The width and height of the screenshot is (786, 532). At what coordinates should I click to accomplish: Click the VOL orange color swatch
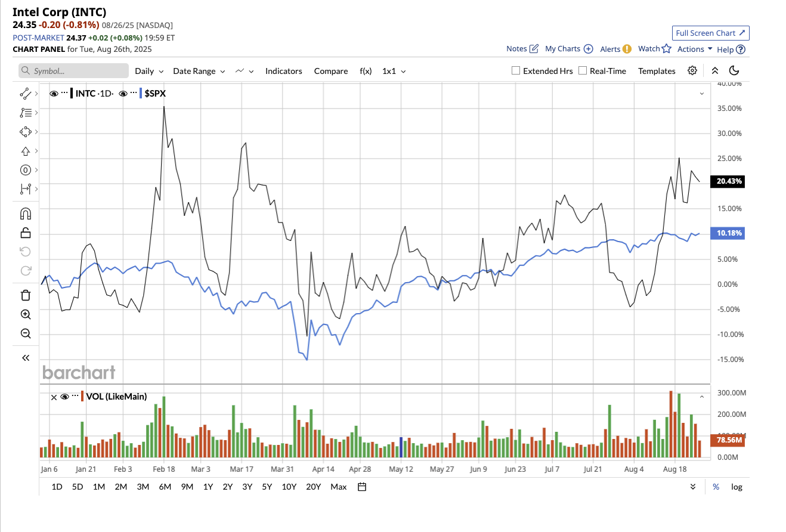(83, 397)
